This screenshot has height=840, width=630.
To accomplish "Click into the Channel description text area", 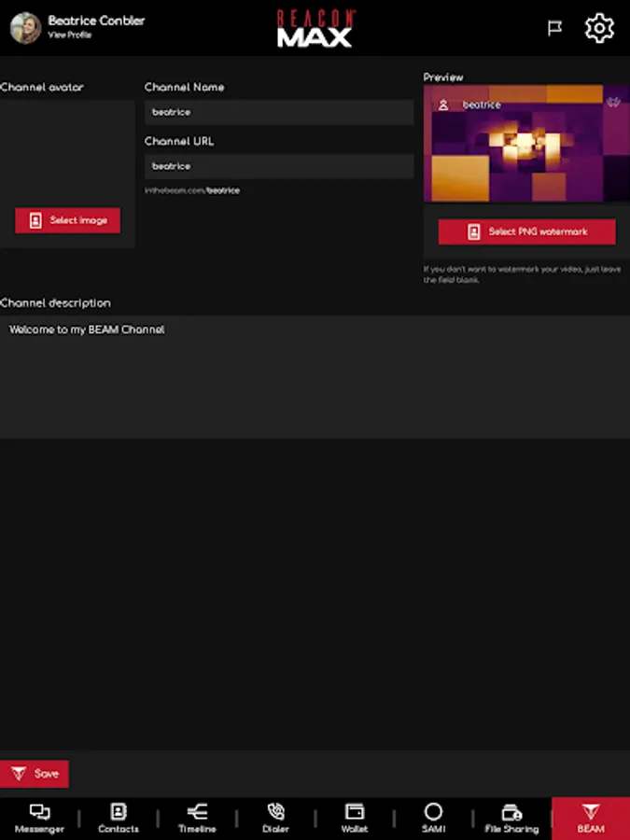I will (x=315, y=377).
